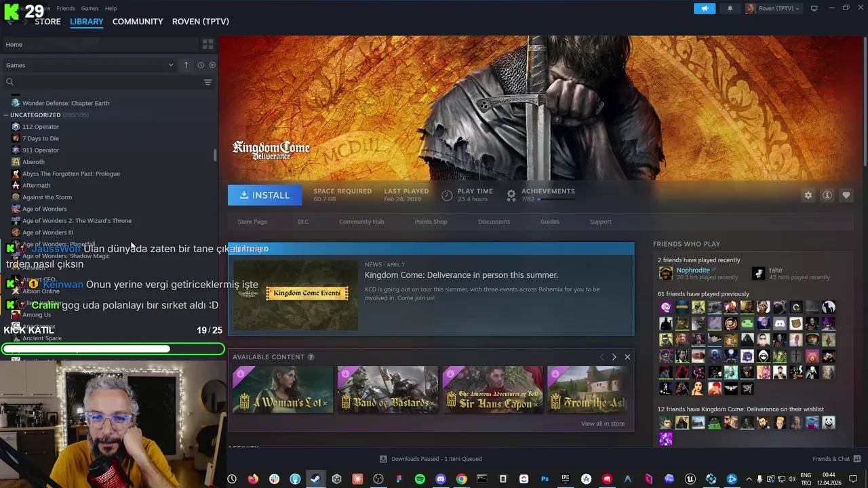Open Discussions
The height and width of the screenshot is (488, 868).
pos(494,222)
